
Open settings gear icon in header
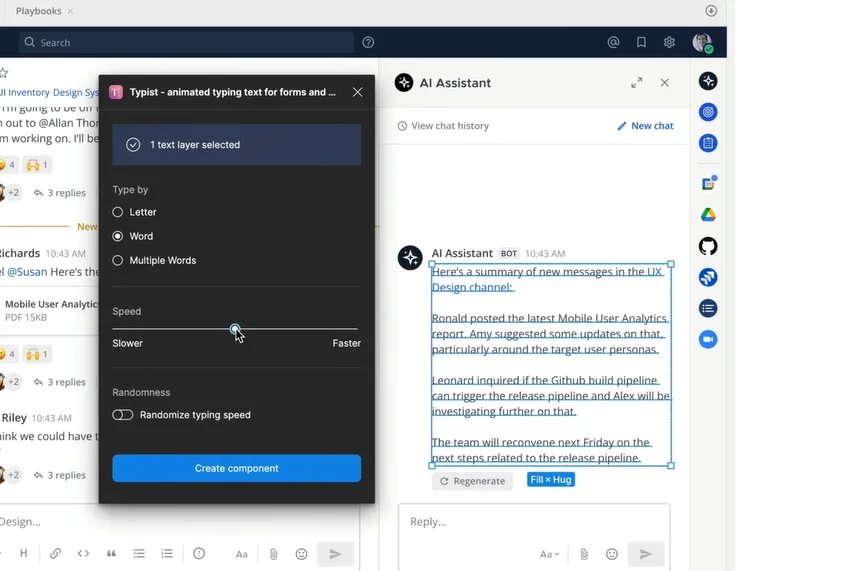(669, 42)
